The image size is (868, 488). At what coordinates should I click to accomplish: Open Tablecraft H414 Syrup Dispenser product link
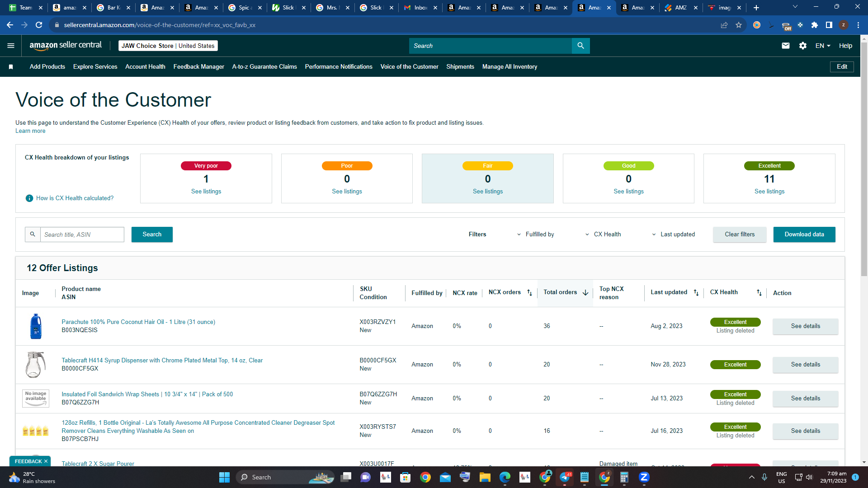point(162,361)
